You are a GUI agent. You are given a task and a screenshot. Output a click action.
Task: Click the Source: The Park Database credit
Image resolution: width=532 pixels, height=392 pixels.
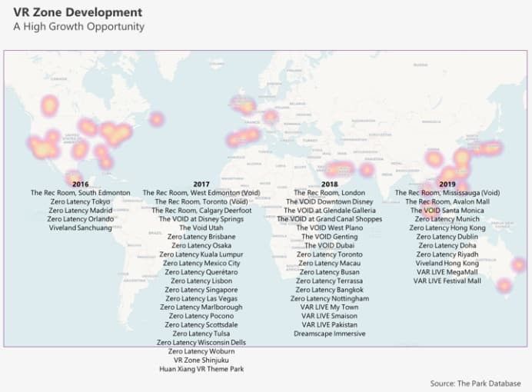[x=475, y=384]
